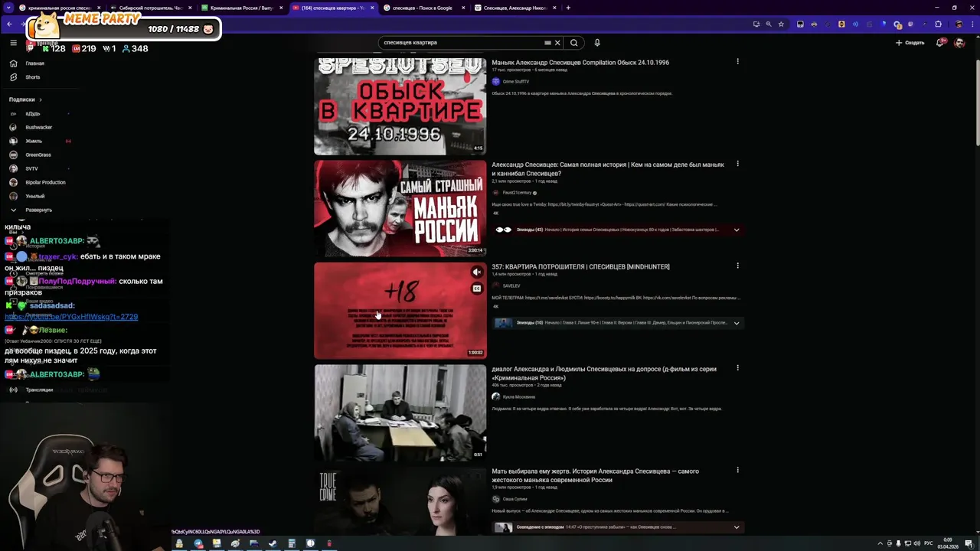Toggle subtitles on the +18 preview
The image size is (980, 551).
[476, 289]
